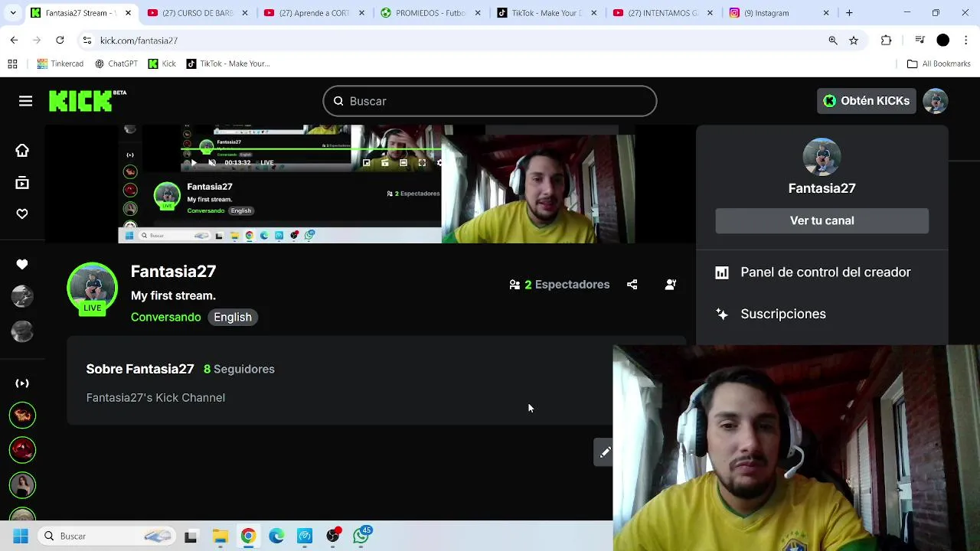The image size is (980, 551).
Task: Open Microsoft Edge from the taskbar
Action: pos(276,536)
